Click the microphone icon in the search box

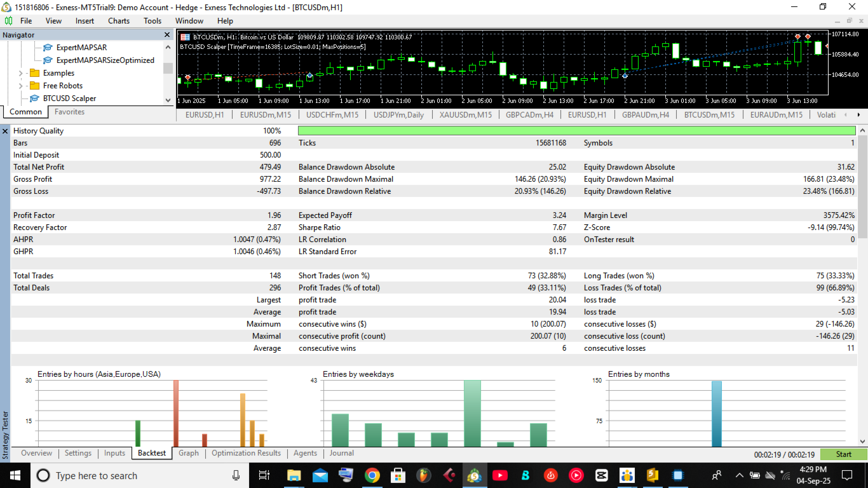tap(236, 475)
